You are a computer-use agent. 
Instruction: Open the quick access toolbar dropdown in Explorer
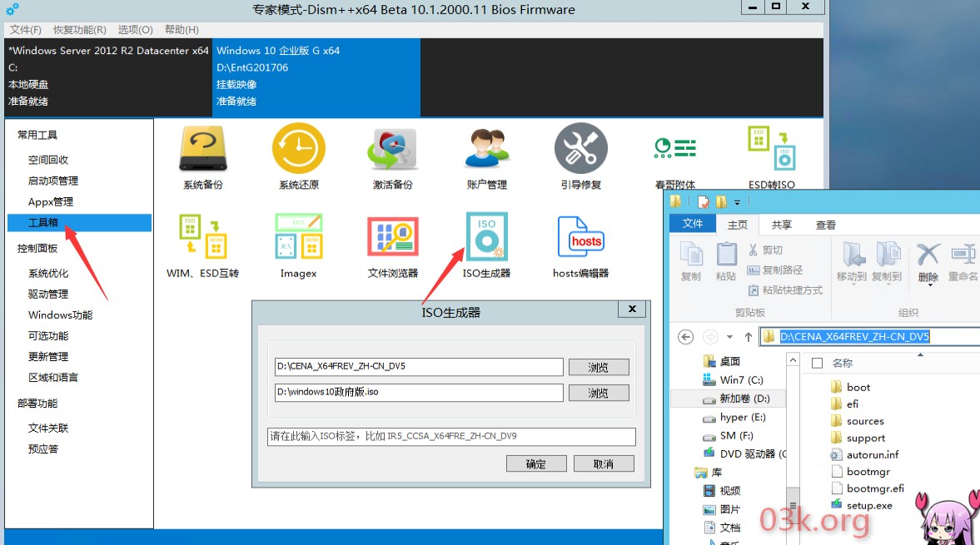pos(737,202)
